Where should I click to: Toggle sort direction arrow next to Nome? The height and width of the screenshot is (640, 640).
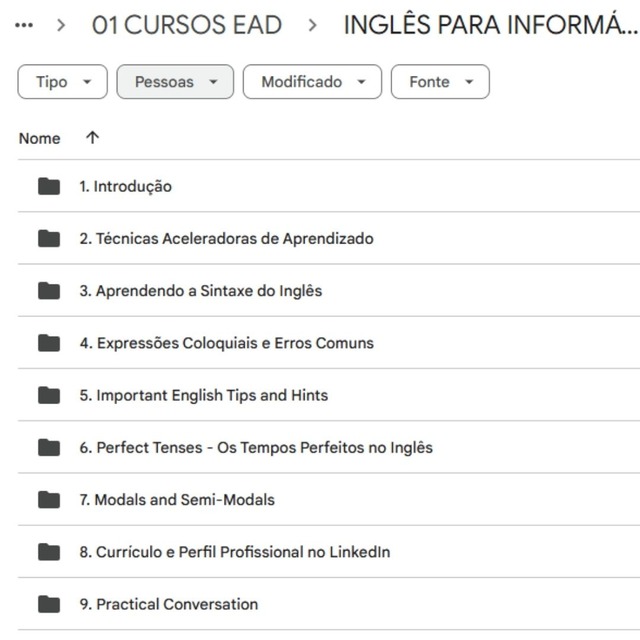92,138
